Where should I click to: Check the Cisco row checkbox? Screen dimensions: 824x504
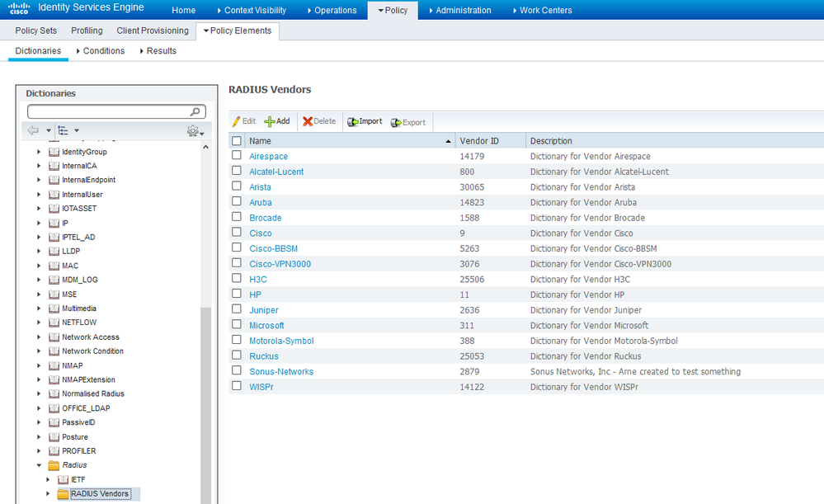click(x=237, y=232)
